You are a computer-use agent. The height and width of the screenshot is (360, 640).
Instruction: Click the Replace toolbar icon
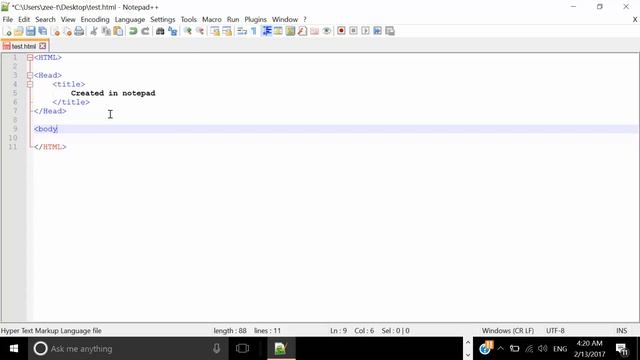pyautogui.click(x=172, y=31)
